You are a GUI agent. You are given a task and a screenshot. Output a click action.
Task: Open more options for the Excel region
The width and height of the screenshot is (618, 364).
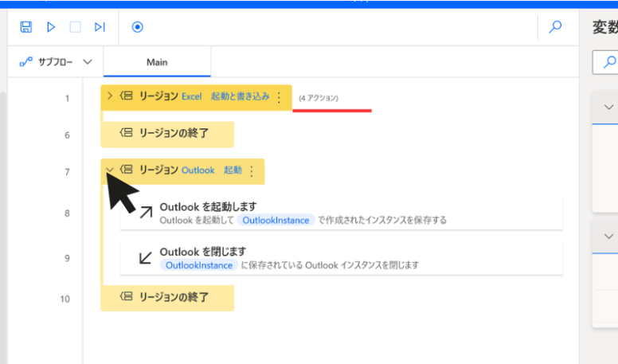point(279,97)
